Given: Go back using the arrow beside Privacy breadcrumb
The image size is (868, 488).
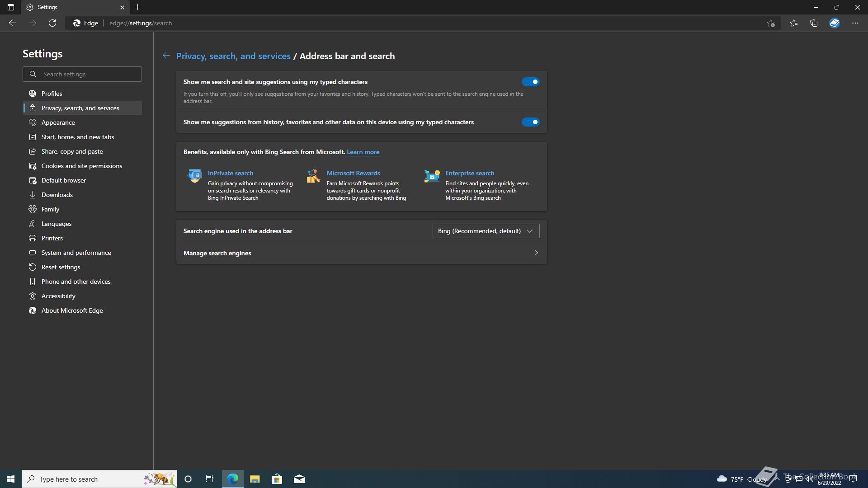Looking at the screenshot, I should pyautogui.click(x=166, y=56).
